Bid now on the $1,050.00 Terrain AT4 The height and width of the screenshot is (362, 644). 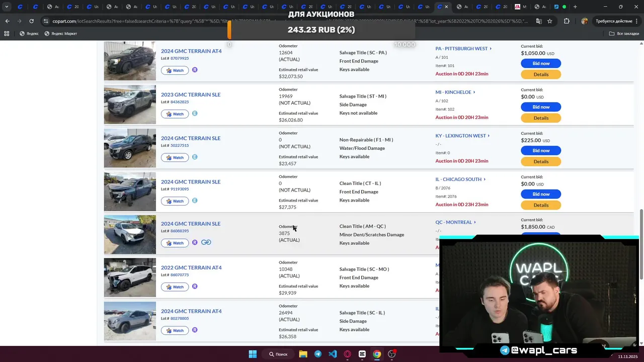pos(541,63)
